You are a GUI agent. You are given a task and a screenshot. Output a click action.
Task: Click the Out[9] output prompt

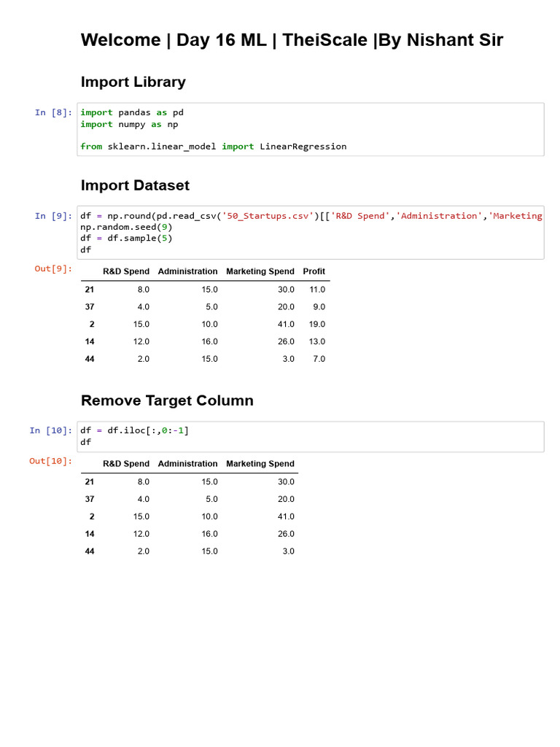tap(53, 268)
